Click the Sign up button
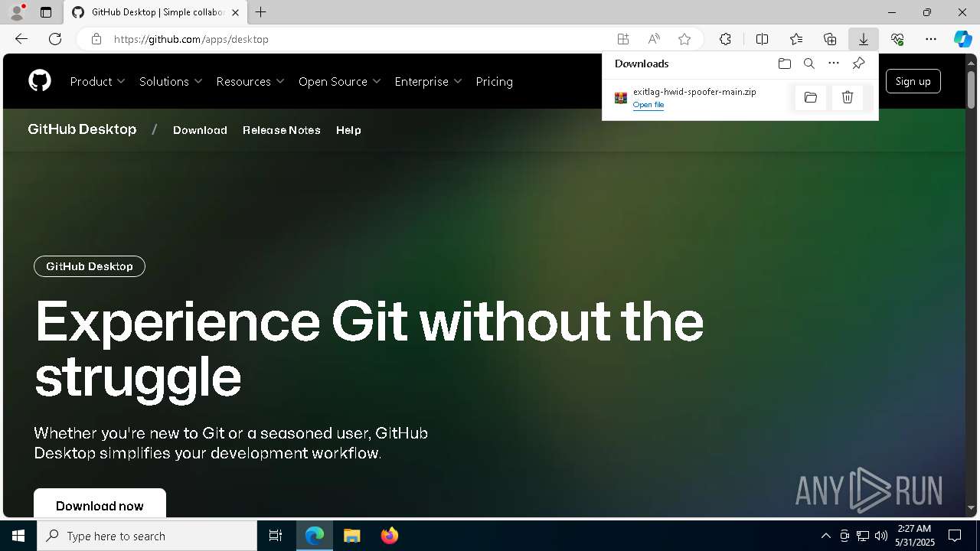This screenshot has width=980, height=551. coord(913,81)
